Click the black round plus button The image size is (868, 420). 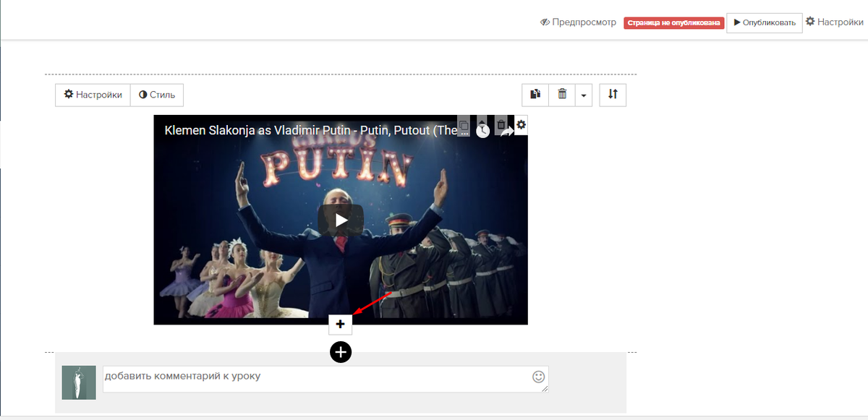click(x=341, y=352)
